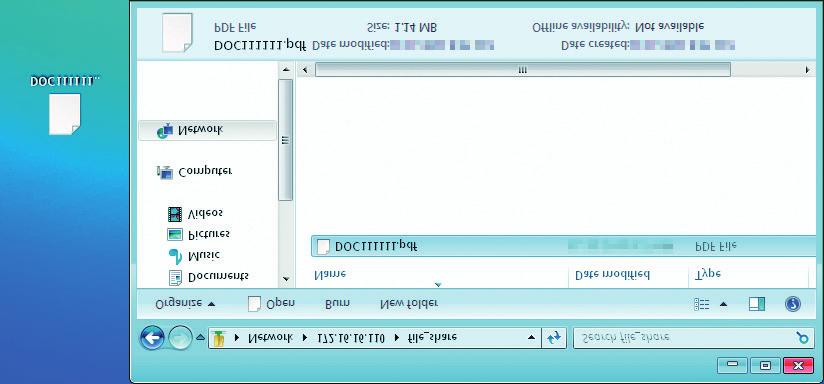Image resolution: width=824 pixels, height=384 pixels.
Task: Open the more view options dropdown arrow
Action: [723, 304]
